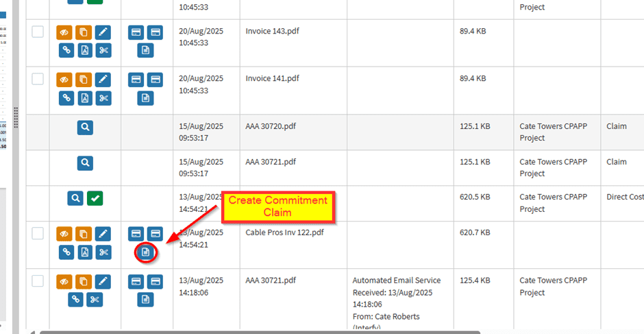This screenshot has height=334, width=644.
Task: Click Create Commitment Claim icon for Cable Pros Inv 122.pdf
Action: pyautogui.click(x=145, y=252)
